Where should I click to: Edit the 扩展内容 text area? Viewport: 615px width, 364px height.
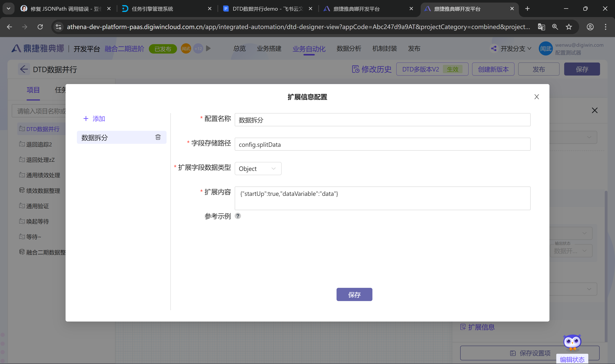tap(382, 198)
